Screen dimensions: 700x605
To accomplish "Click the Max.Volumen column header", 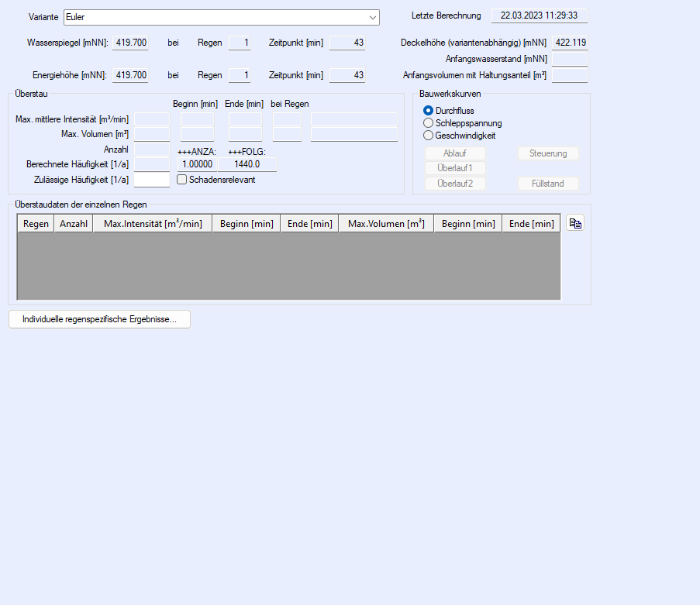I will point(386,224).
